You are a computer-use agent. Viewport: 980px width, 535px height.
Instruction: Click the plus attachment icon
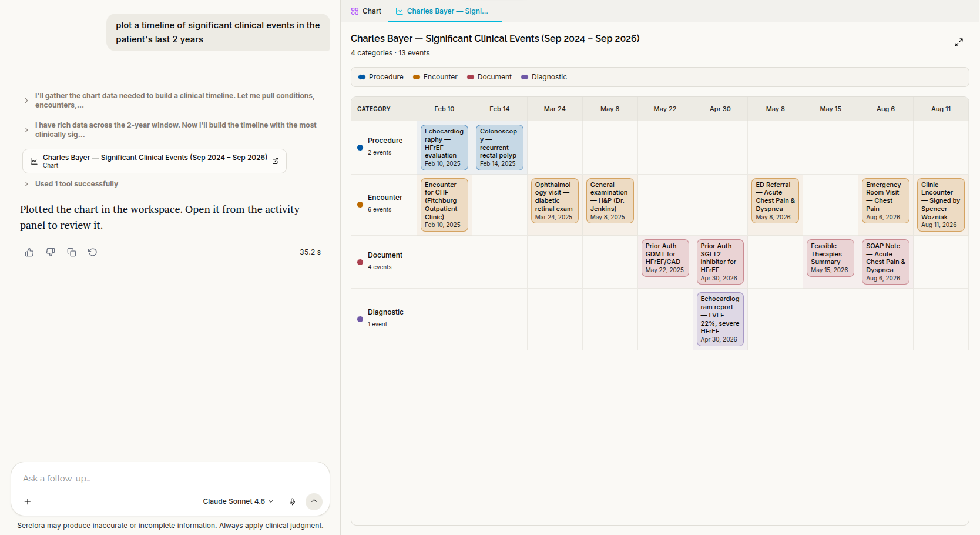28,501
